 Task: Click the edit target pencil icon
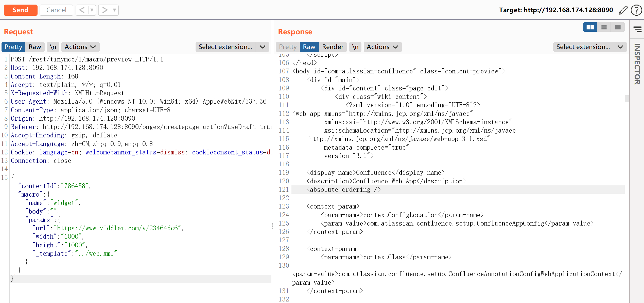(623, 10)
